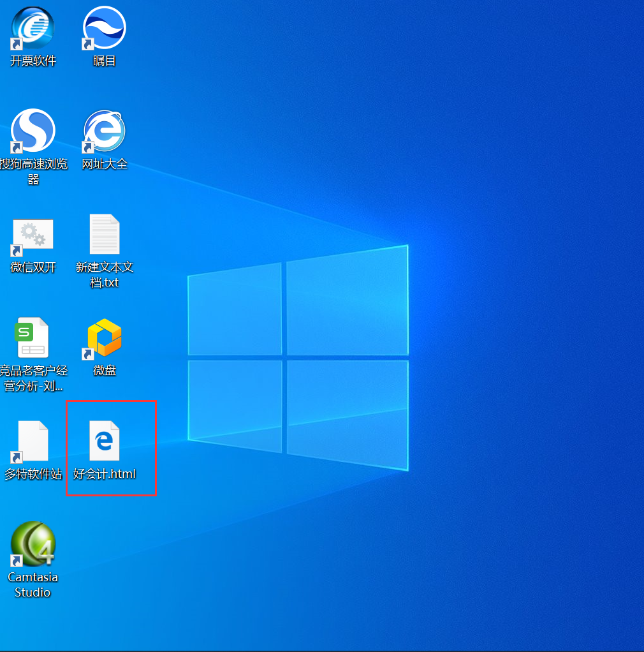Image resolution: width=644 pixels, height=652 pixels.
Task: Click the '新建文本文档.txt' file name label
Action: tap(105, 274)
